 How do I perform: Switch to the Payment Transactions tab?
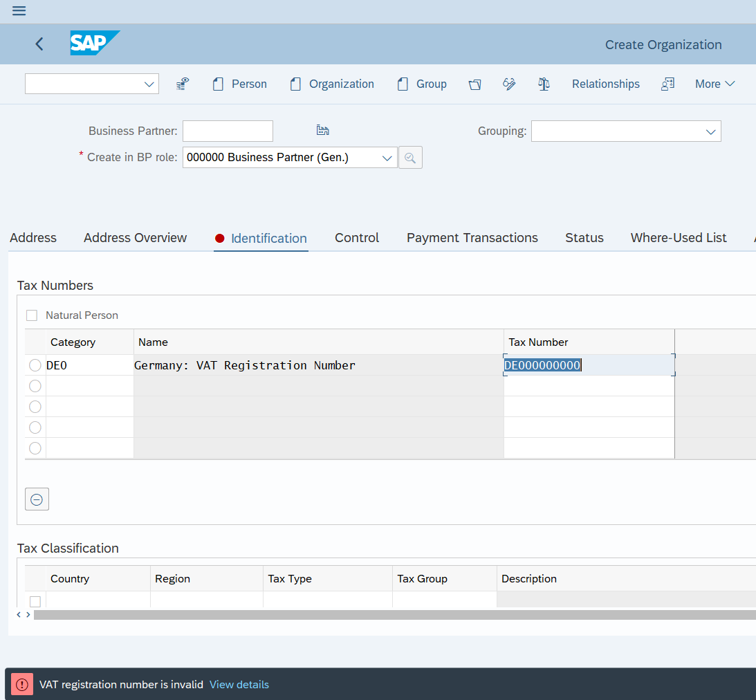[x=472, y=238]
